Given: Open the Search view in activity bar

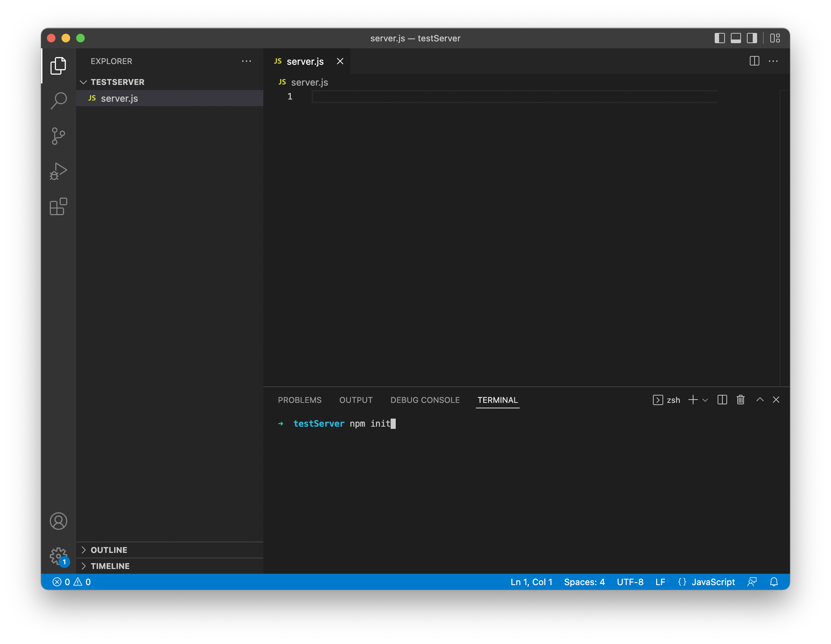Looking at the screenshot, I should coord(58,101).
